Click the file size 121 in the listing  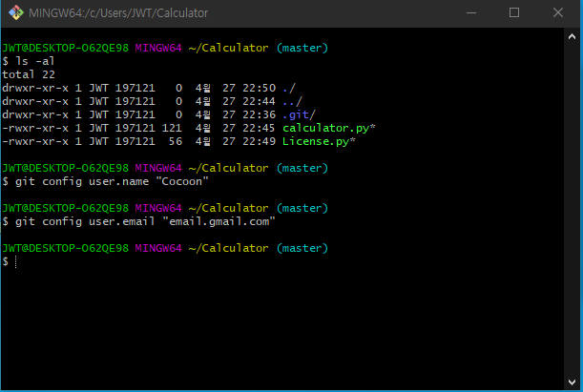pyautogui.click(x=172, y=128)
